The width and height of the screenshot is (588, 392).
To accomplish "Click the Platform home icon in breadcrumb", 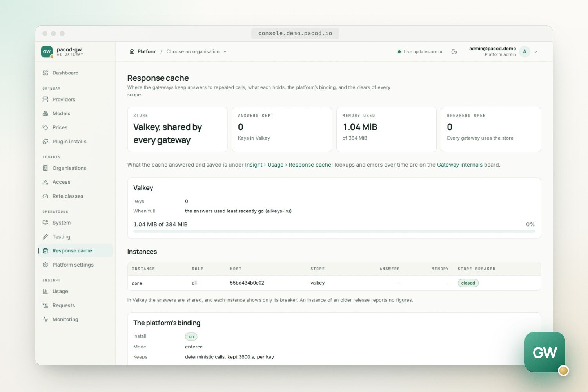I will [x=132, y=52].
